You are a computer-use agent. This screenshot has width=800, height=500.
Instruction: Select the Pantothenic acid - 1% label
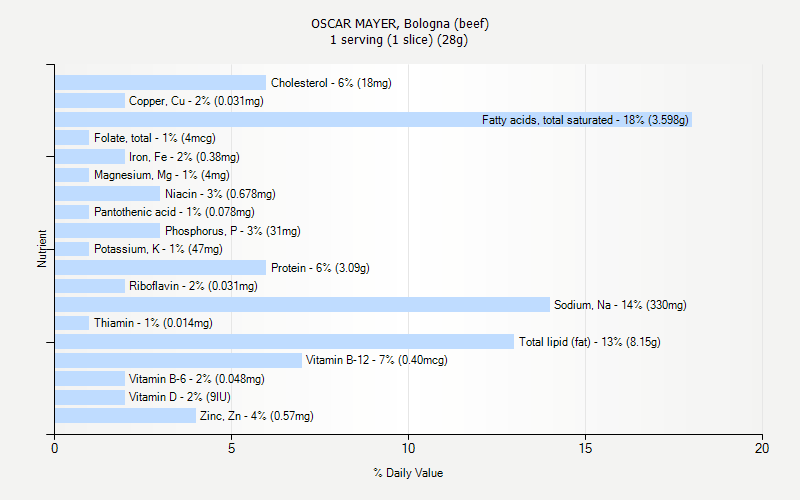pyautogui.click(x=174, y=212)
